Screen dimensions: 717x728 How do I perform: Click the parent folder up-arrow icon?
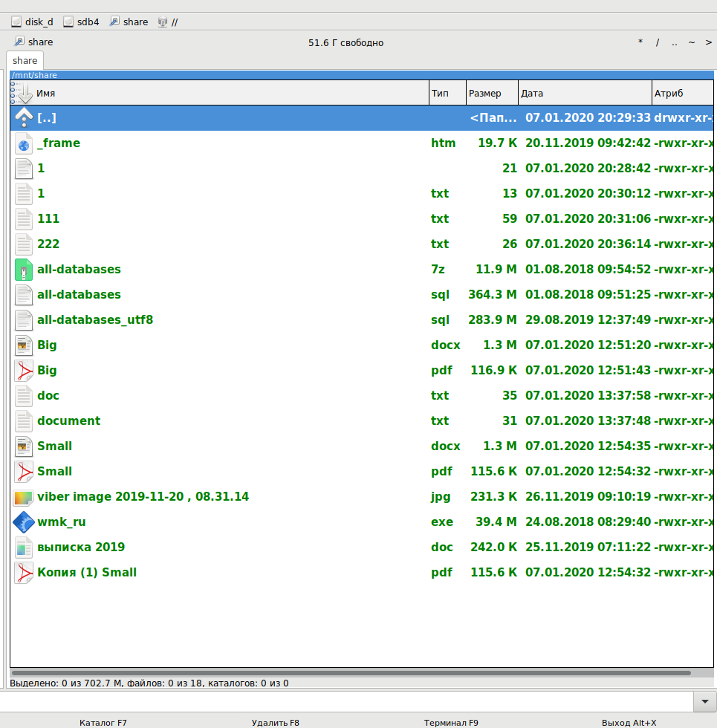[25, 118]
